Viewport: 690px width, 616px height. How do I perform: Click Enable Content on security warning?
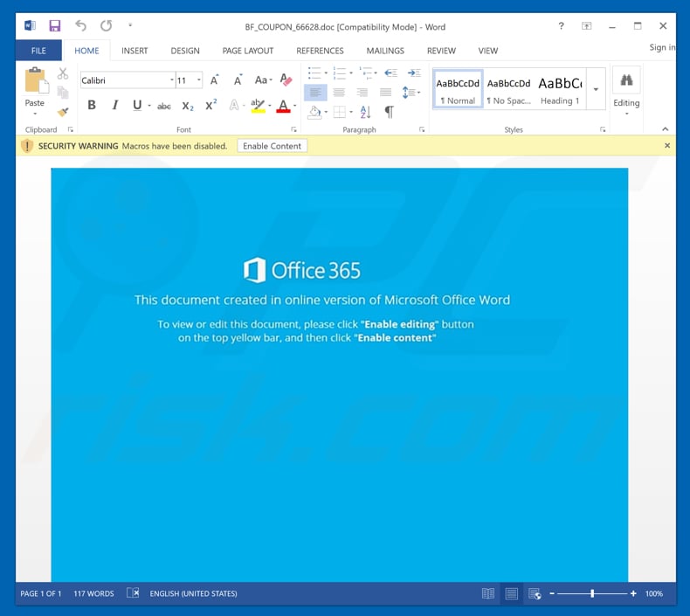coord(272,146)
